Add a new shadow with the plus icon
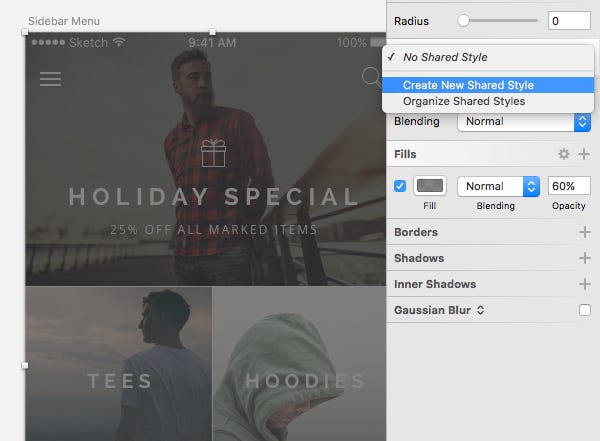600x441 pixels. click(x=585, y=258)
